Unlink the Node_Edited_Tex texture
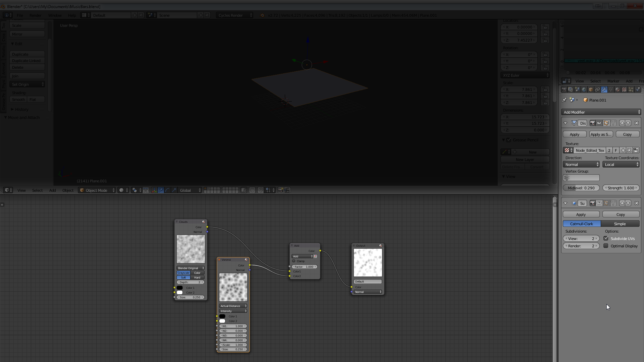The height and width of the screenshot is (362, 644). pos(629,150)
